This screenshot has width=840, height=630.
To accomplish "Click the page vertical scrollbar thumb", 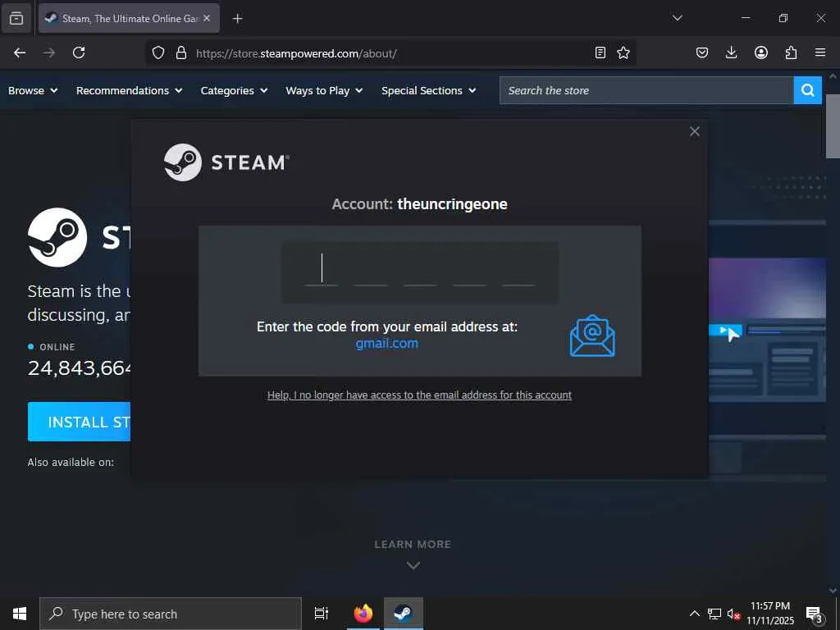I will pyautogui.click(x=833, y=126).
